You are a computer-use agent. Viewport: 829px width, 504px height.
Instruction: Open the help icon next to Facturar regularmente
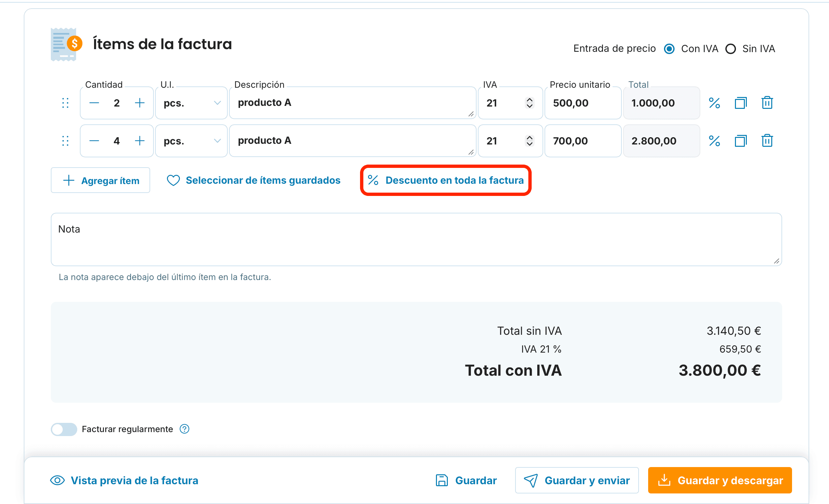pyautogui.click(x=184, y=429)
